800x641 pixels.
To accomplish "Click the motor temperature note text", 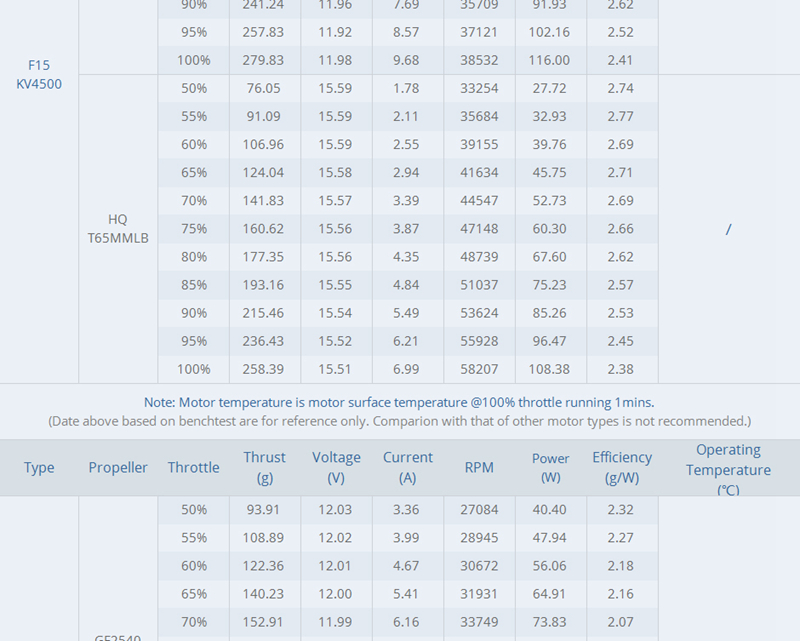I will pyautogui.click(x=399, y=402).
